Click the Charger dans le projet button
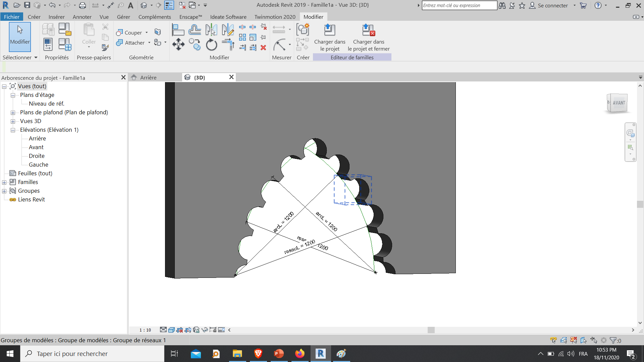The height and width of the screenshot is (362, 644). (x=330, y=37)
